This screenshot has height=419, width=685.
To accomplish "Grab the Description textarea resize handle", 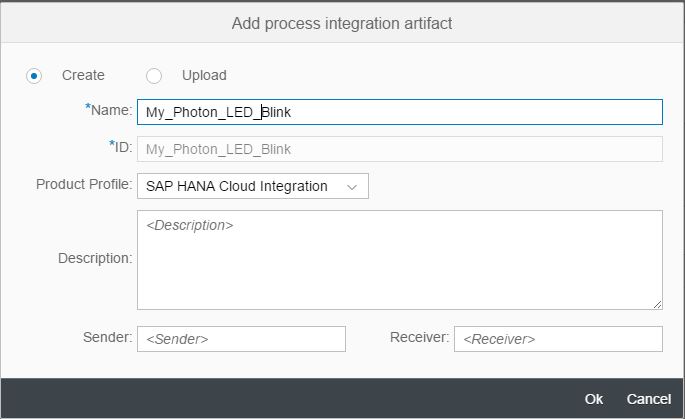I will (657, 304).
